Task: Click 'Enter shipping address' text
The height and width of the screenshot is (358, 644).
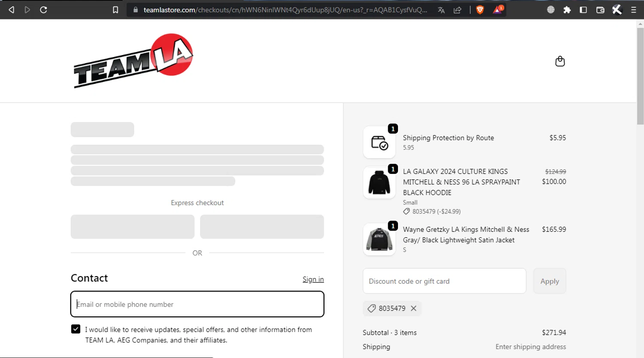Action: (x=531, y=346)
